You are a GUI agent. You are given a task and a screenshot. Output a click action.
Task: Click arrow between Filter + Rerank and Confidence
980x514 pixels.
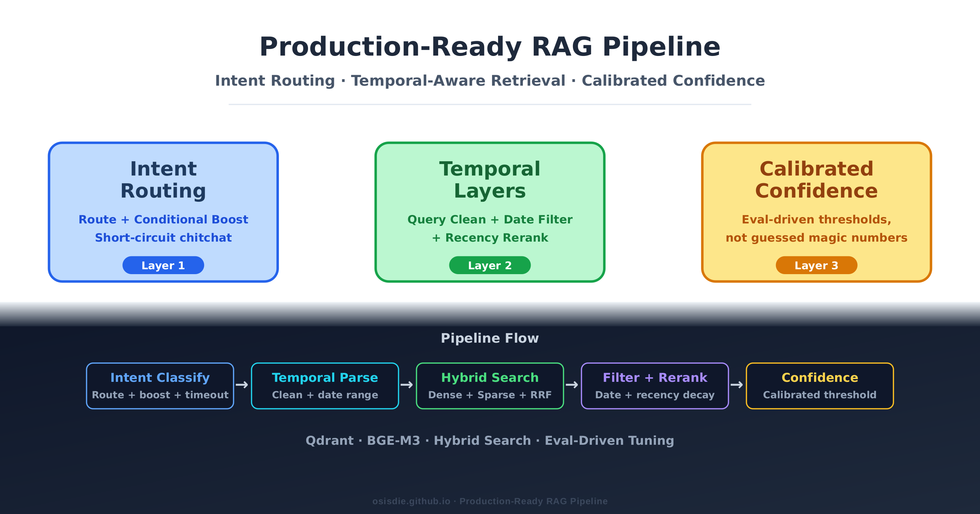[x=736, y=385]
